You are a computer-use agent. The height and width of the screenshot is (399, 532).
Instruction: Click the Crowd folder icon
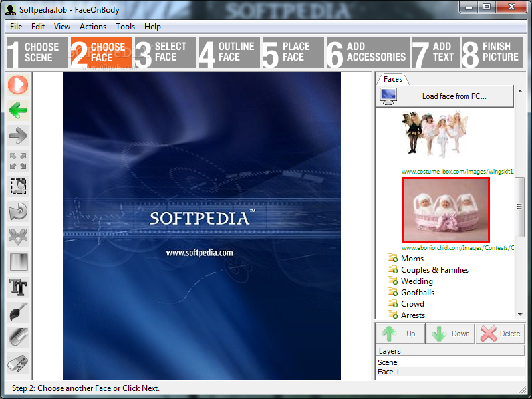[392, 303]
